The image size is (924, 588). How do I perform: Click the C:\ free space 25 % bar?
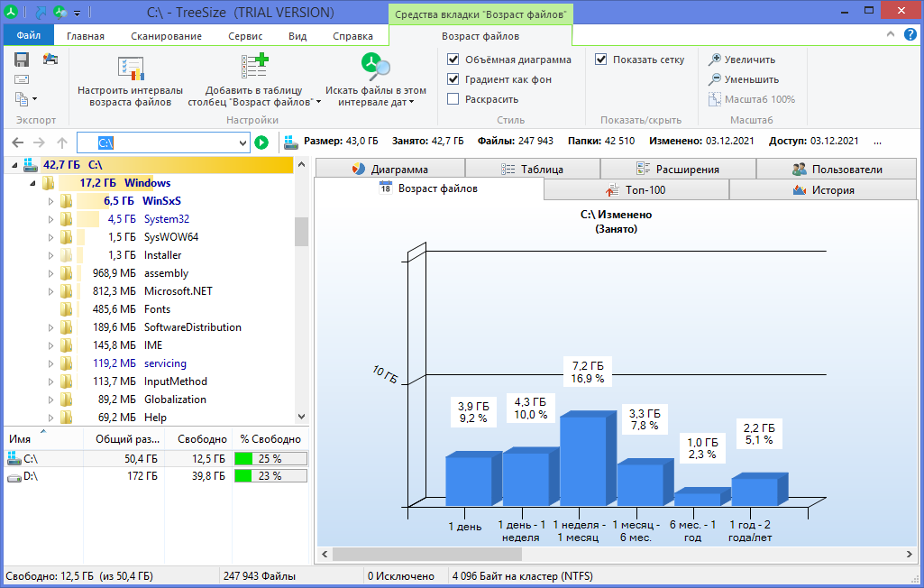click(x=270, y=459)
